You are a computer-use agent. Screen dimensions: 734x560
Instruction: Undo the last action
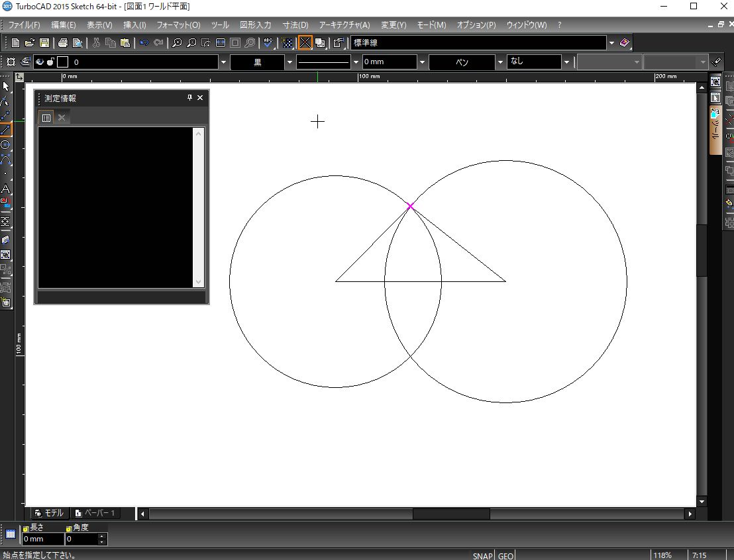tap(144, 43)
